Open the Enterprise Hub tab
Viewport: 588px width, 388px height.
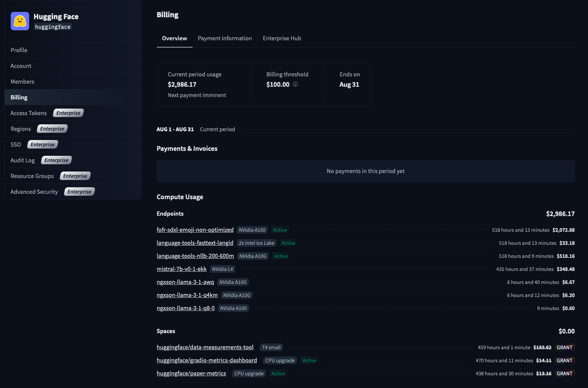pyautogui.click(x=282, y=38)
